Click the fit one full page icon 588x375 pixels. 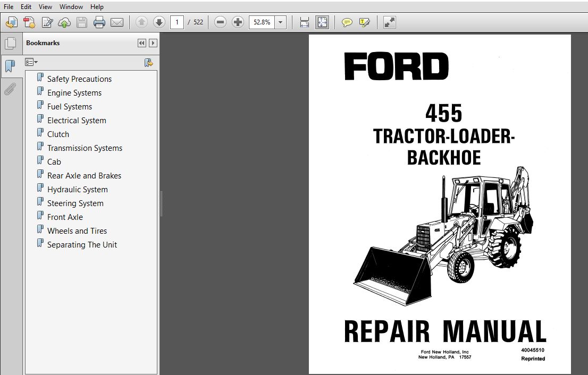322,22
